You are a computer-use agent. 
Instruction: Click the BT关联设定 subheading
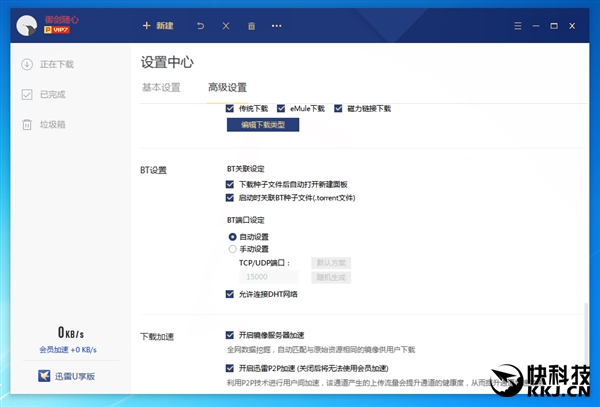246,169
